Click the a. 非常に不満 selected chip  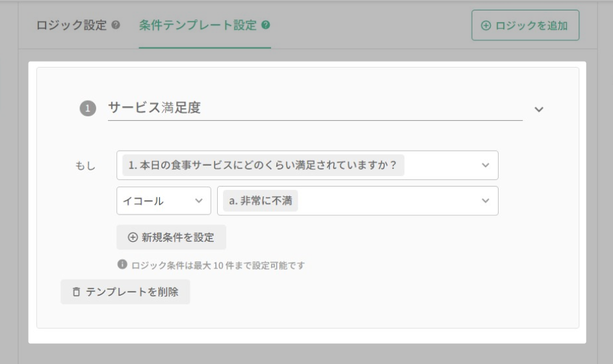click(261, 201)
